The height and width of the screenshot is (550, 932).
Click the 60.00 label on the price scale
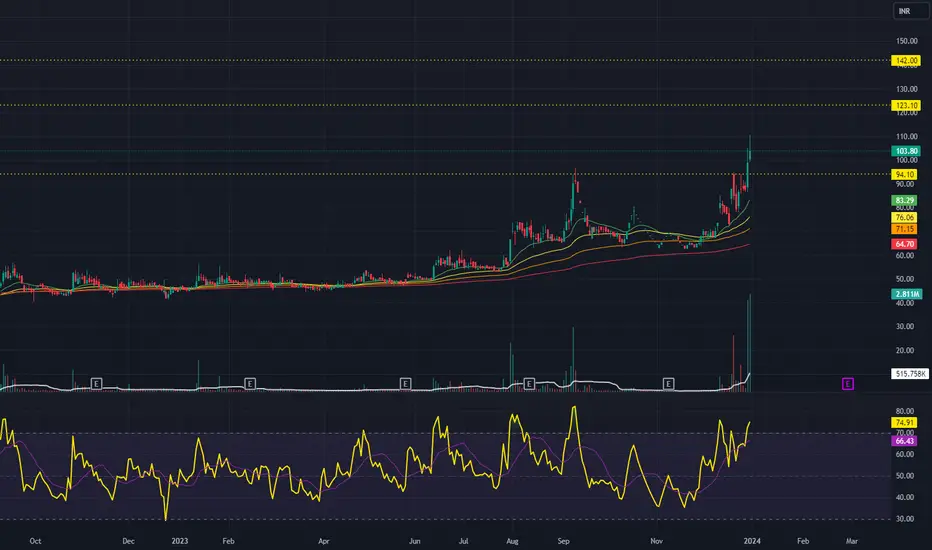tap(905, 256)
